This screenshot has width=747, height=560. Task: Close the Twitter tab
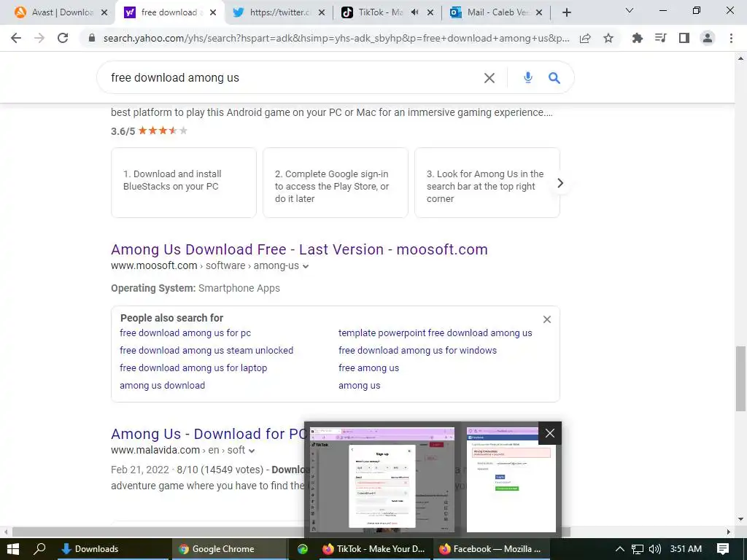322,13
